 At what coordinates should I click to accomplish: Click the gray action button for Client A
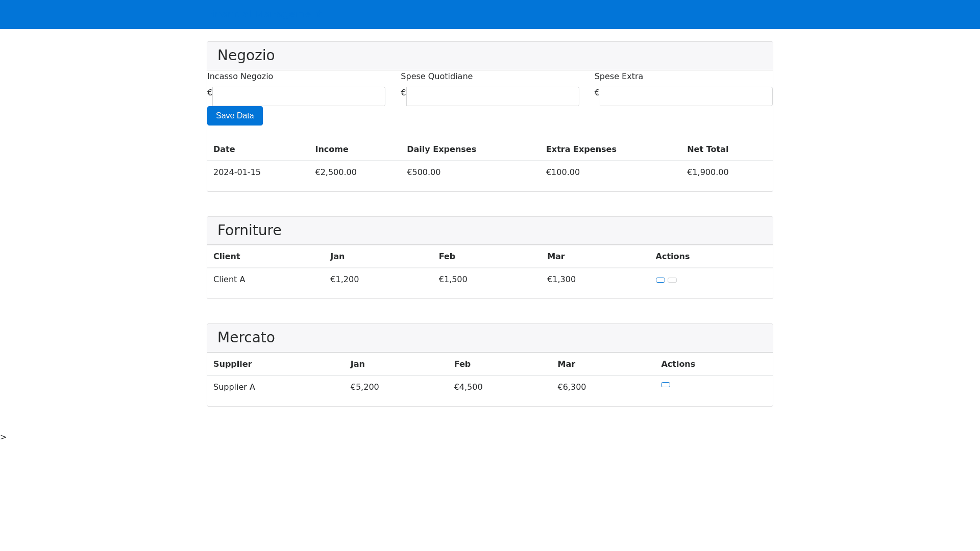coord(672,280)
